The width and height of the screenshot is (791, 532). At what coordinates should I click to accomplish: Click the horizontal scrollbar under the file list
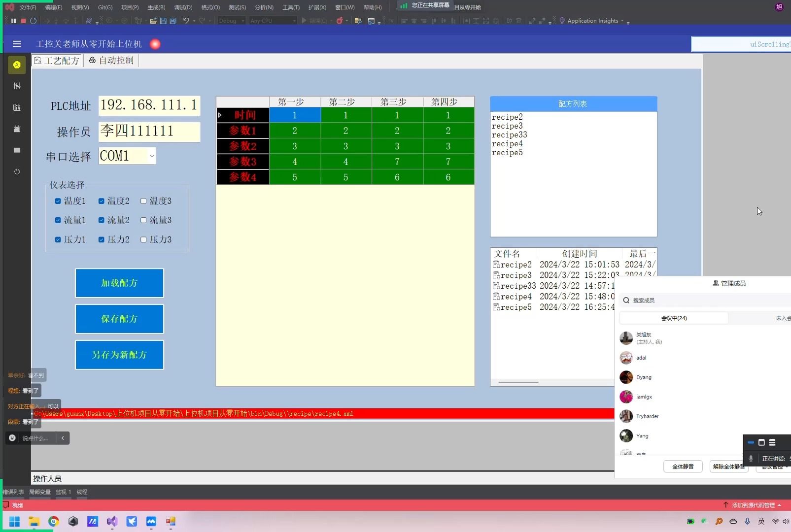click(518, 382)
